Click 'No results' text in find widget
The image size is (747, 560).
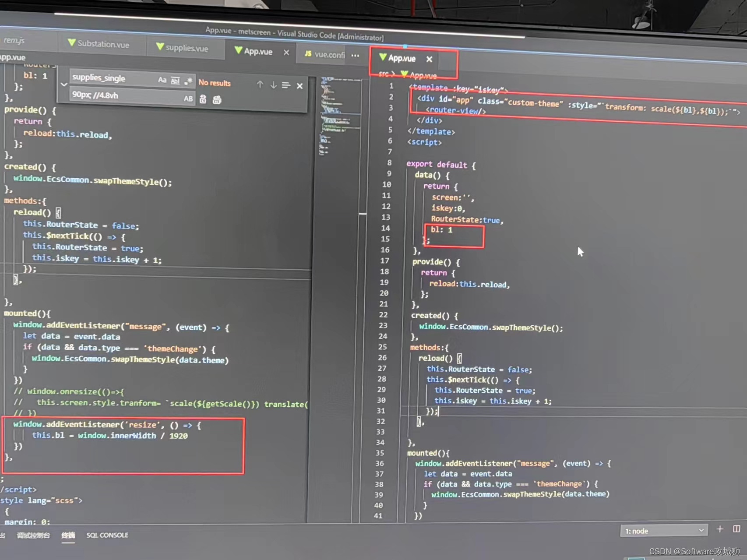pos(214,82)
